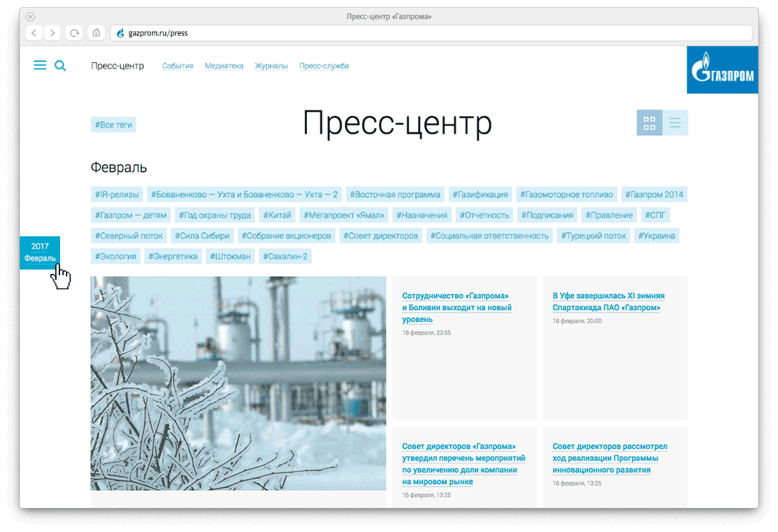Select the #Турецкий поток tag

tap(593, 236)
